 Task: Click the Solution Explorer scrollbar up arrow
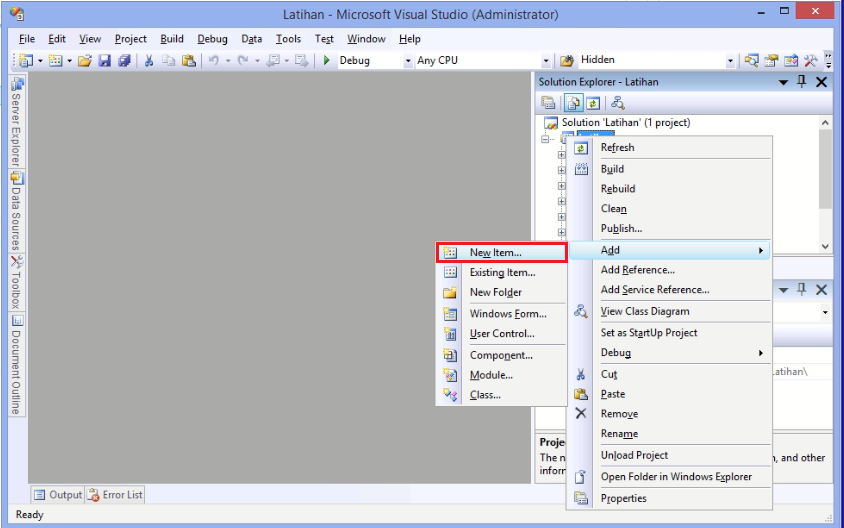point(825,123)
